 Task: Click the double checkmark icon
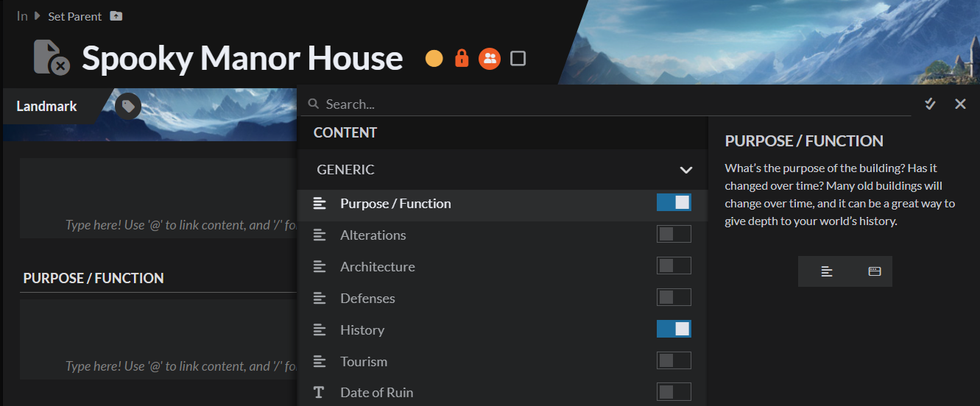[930, 104]
